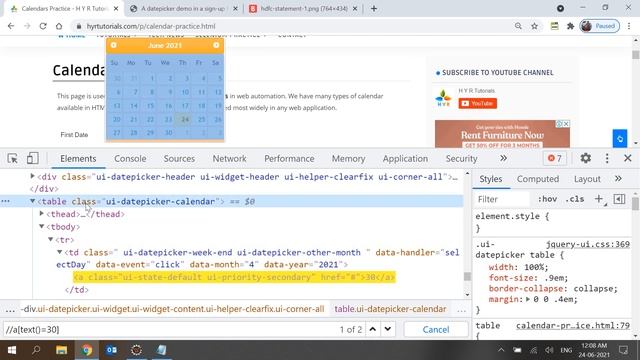Go to the browser home page

[59, 26]
